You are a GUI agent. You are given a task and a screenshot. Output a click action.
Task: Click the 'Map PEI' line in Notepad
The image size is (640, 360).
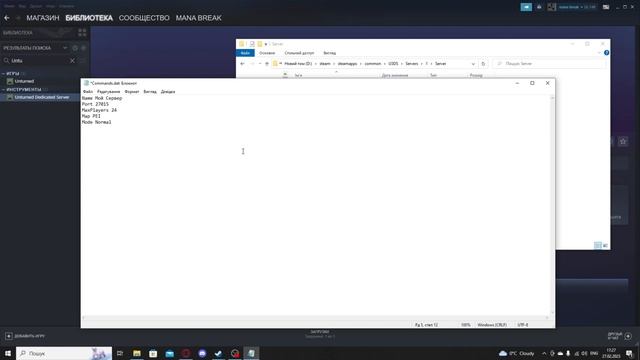(91, 116)
